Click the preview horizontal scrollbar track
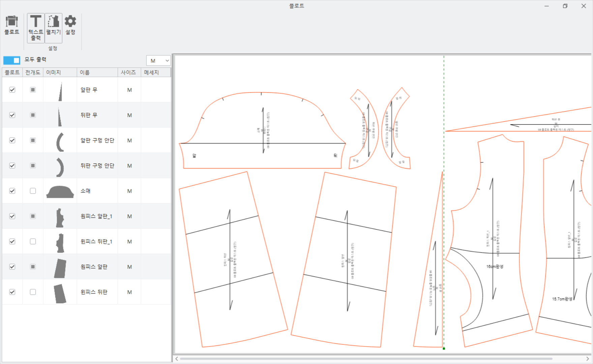This screenshot has width=593, height=364. [x=366, y=359]
